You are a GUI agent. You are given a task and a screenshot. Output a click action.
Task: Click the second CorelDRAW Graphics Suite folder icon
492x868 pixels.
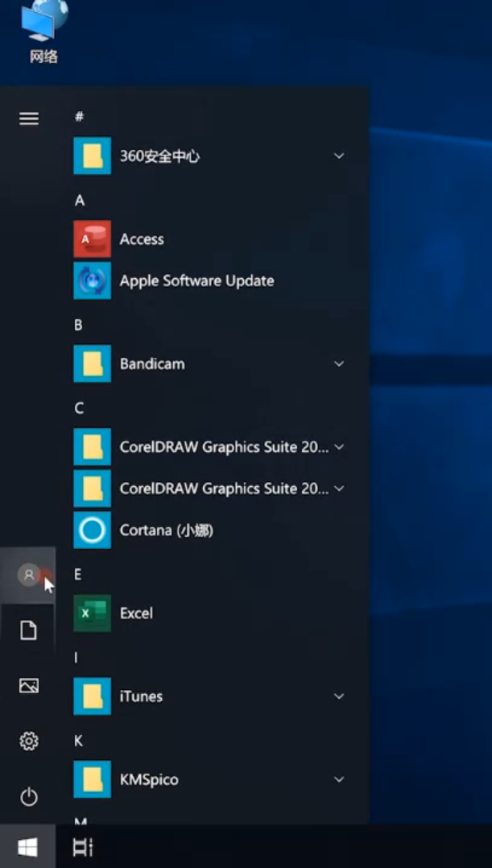93,488
